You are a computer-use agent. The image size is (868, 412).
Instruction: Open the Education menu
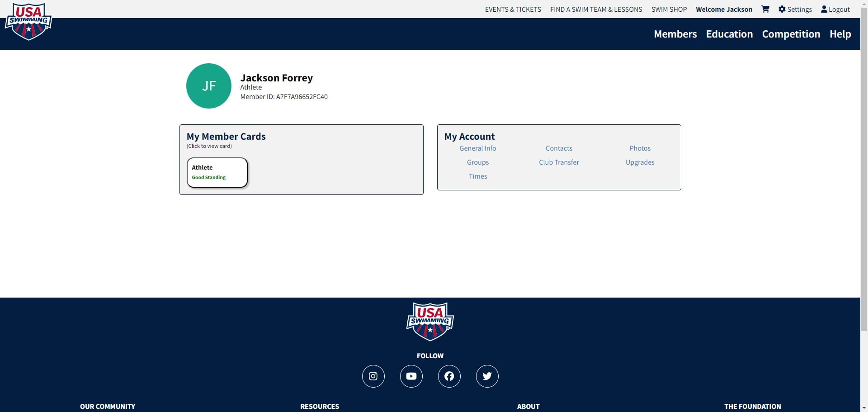tap(730, 34)
